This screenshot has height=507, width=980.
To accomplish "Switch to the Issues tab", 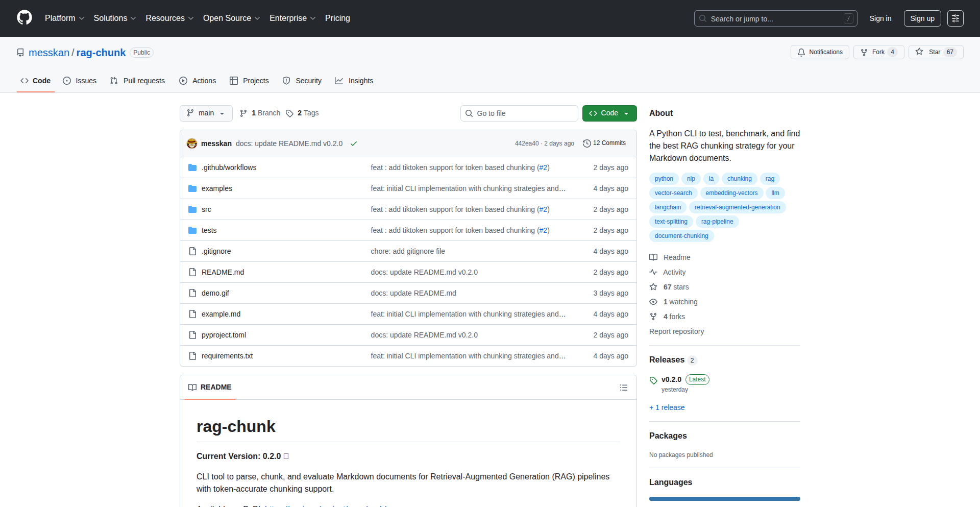I will point(80,81).
